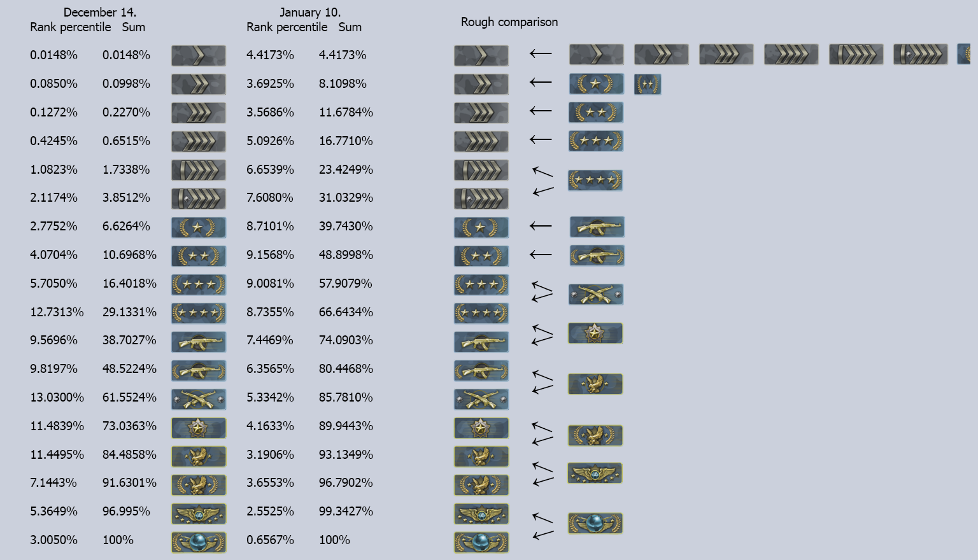This screenshot has height=560, width=978.
Task: Select January percentile value 3.6925%
Action: pyautogui.click(x=271, y=84)
